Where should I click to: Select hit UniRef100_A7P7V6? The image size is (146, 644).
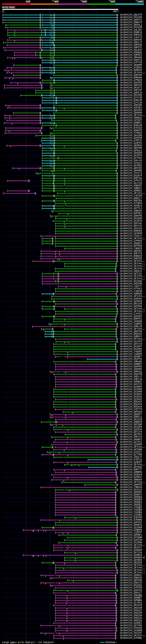point(131,63)
